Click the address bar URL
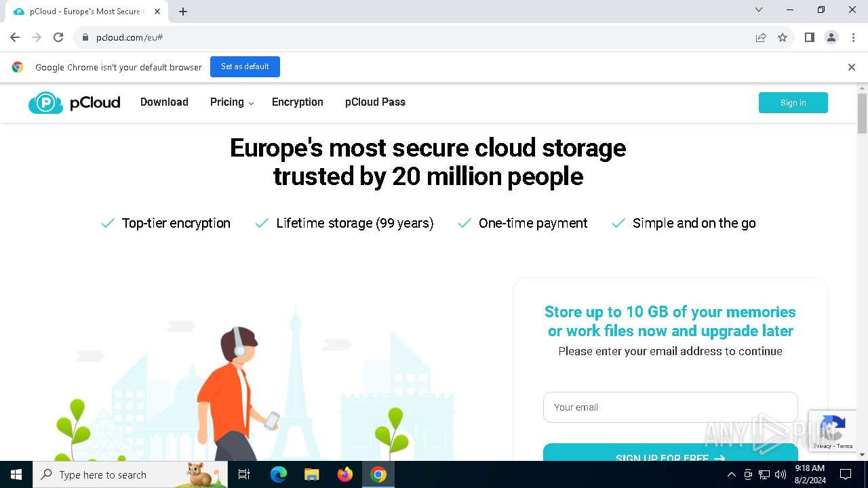The image size is (868, 488). (130, 37)
